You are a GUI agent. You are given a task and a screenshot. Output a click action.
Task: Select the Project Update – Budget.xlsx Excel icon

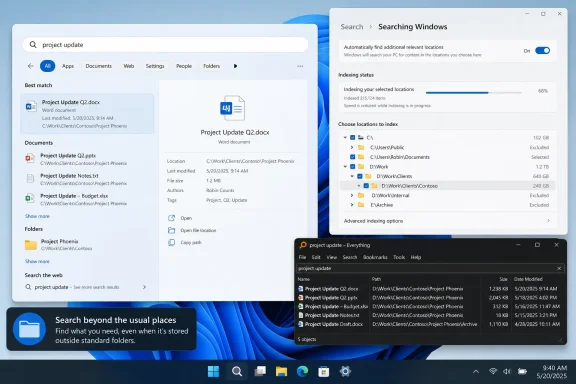[30, 198]
